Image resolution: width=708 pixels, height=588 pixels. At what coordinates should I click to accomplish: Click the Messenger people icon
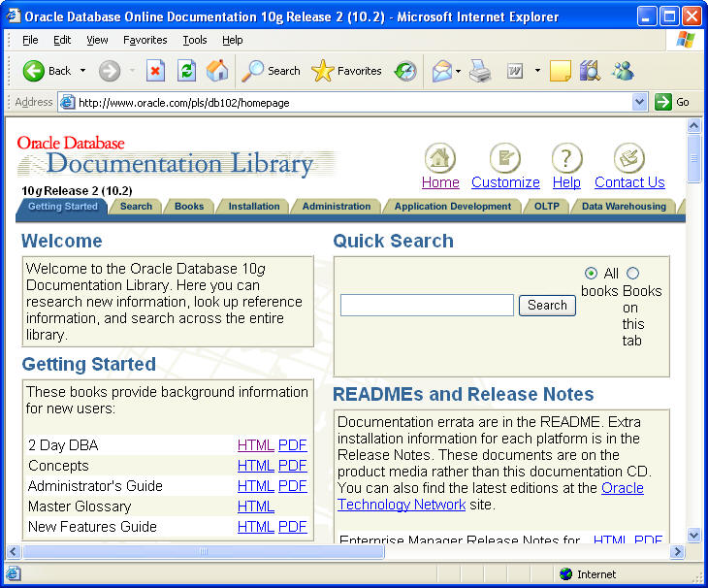(x=623, y=71)
